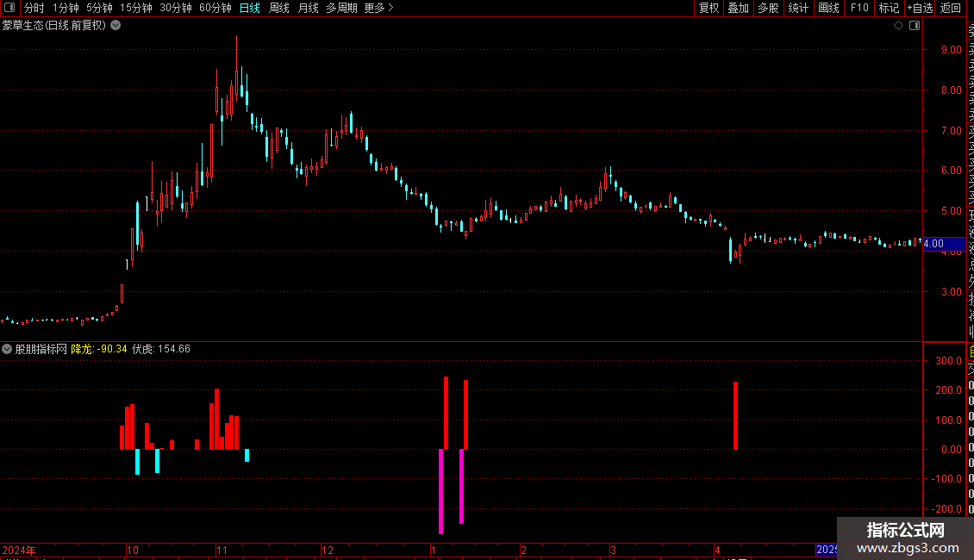Image resolution: width=974 pixels, height=560 pixels.
Task: Click the 标记 mark button
Action: coord(889,8)
